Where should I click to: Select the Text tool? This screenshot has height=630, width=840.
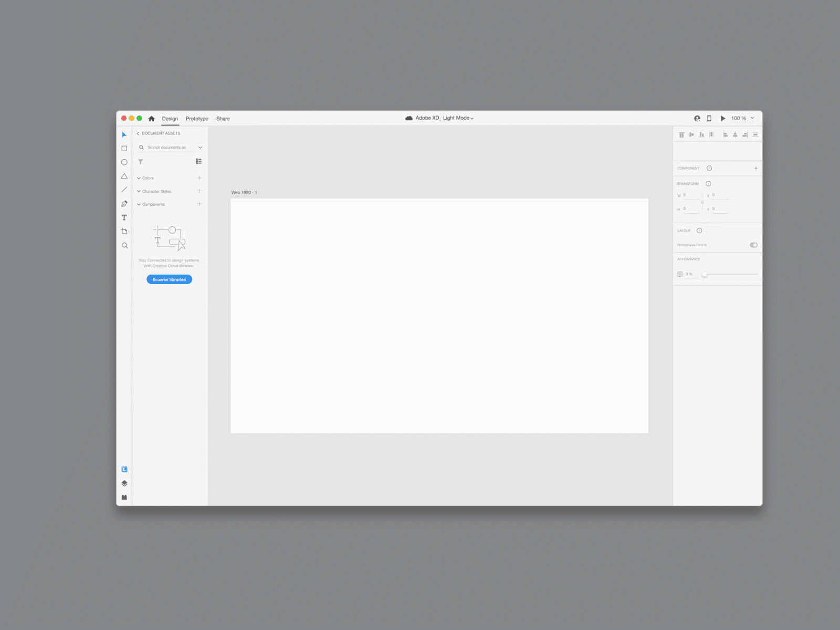[x=124, y=217]
